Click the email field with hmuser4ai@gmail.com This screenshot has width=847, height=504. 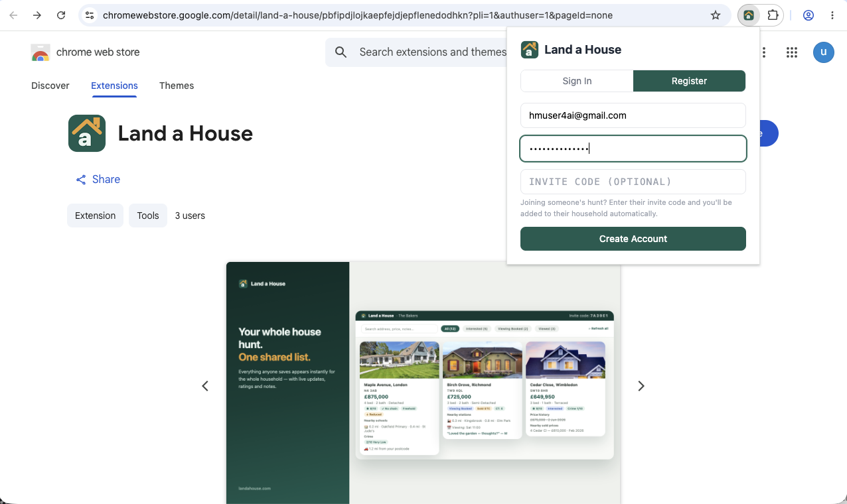tap(633, 115)
